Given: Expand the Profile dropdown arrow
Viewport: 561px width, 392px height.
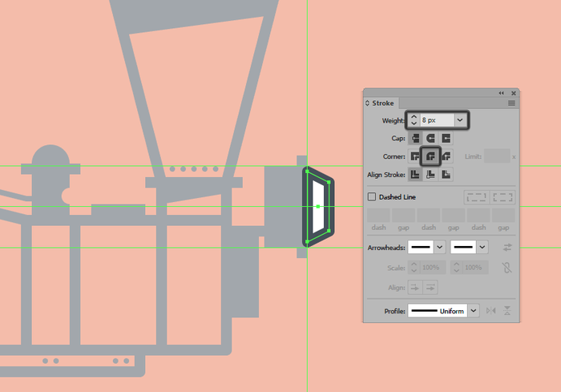Looking at the screenshot, I should pyautogui.click(x=474, y=310).
